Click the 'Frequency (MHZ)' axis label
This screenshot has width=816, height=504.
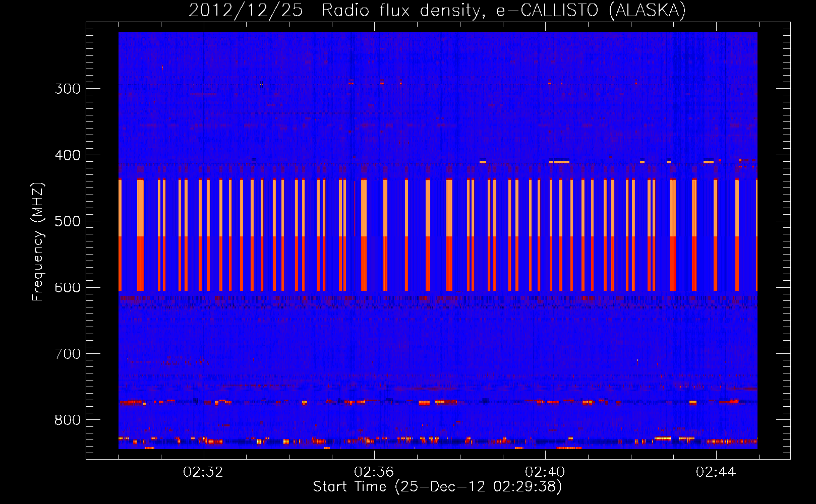coord(38,242)
